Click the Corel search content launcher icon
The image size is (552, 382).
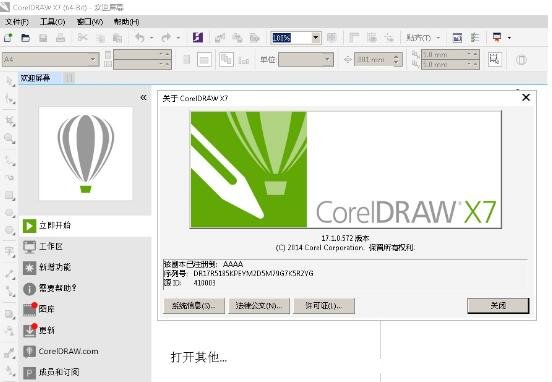click(x=198, y=37)
